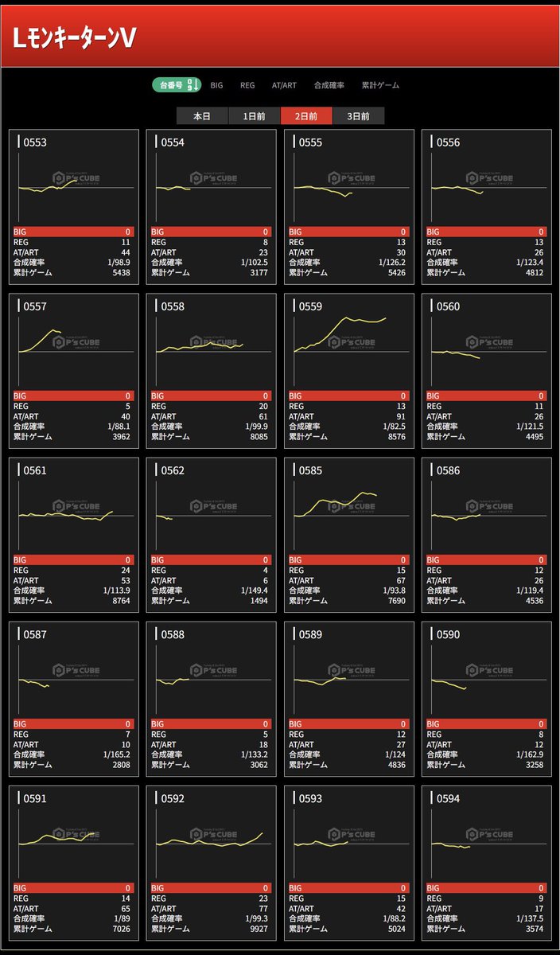This screenshot has height=955, width=560.
Task: Open machine 0594 graph card
Action: [487, 863]
